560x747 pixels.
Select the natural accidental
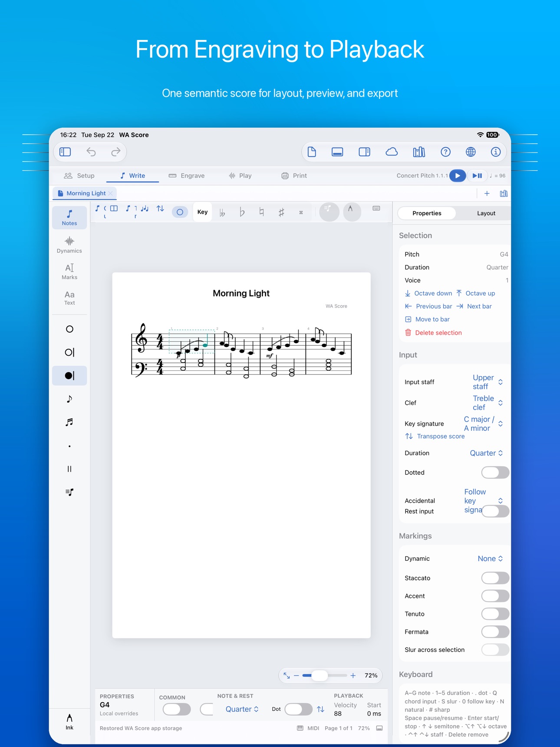(261, 212)
